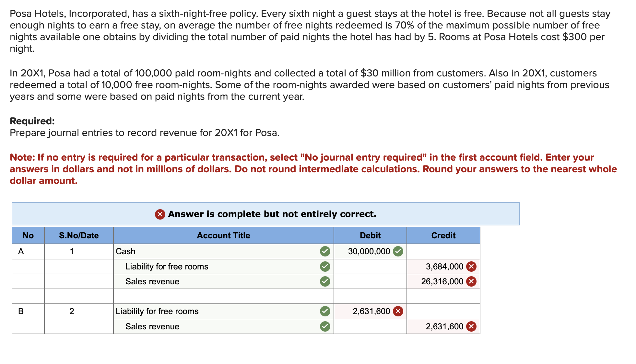636x364 pixels.
Task: Click the green checkmark beside 30,000,000 debit
Action: click(398, 251)
